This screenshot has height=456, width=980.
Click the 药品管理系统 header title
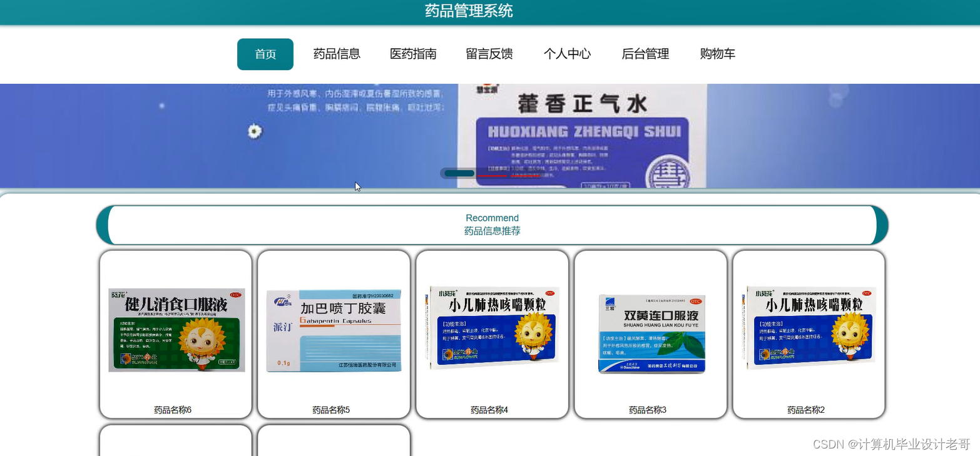(x=469, y=11)
